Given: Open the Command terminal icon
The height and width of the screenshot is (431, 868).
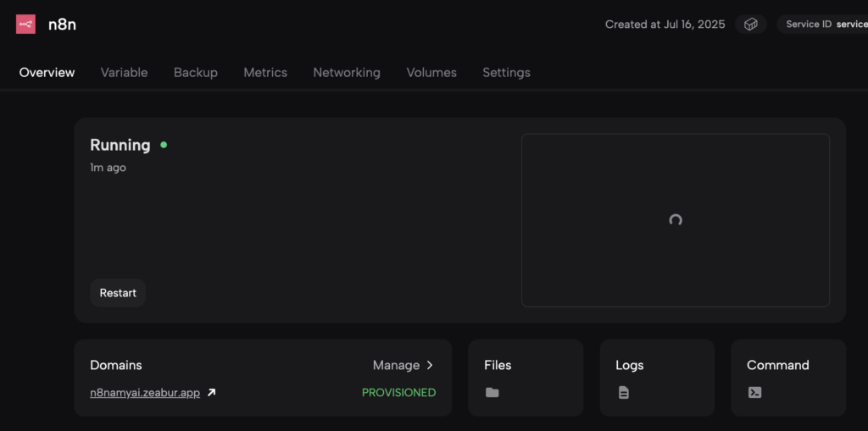Looking at the screenshot, I should click(754, 393).
